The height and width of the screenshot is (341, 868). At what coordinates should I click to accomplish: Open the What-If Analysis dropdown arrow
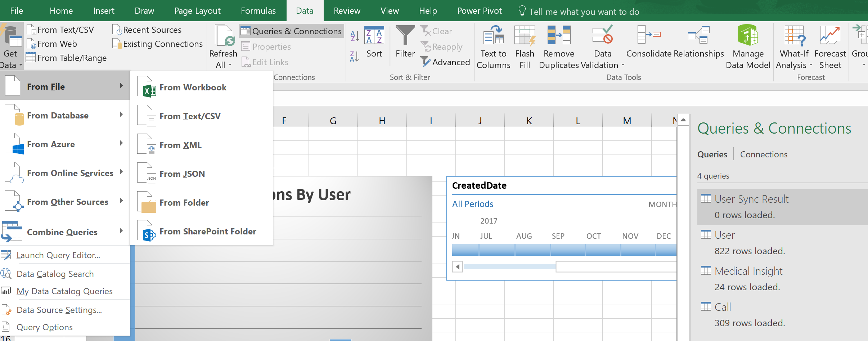811,65
